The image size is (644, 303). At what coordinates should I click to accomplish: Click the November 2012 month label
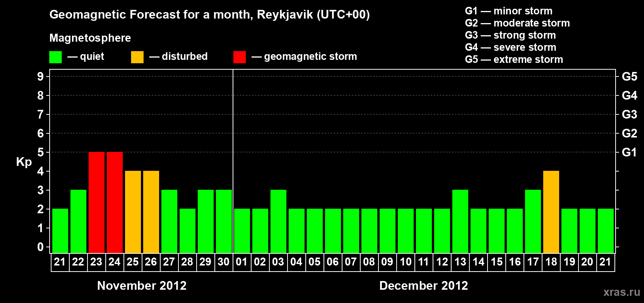click(142, 286)
